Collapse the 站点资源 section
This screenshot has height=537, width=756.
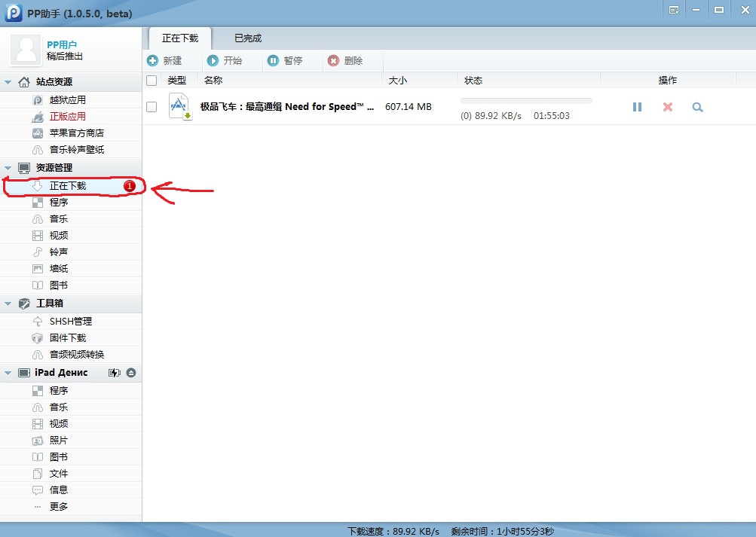pyautogui.click(x=8, y=82)
